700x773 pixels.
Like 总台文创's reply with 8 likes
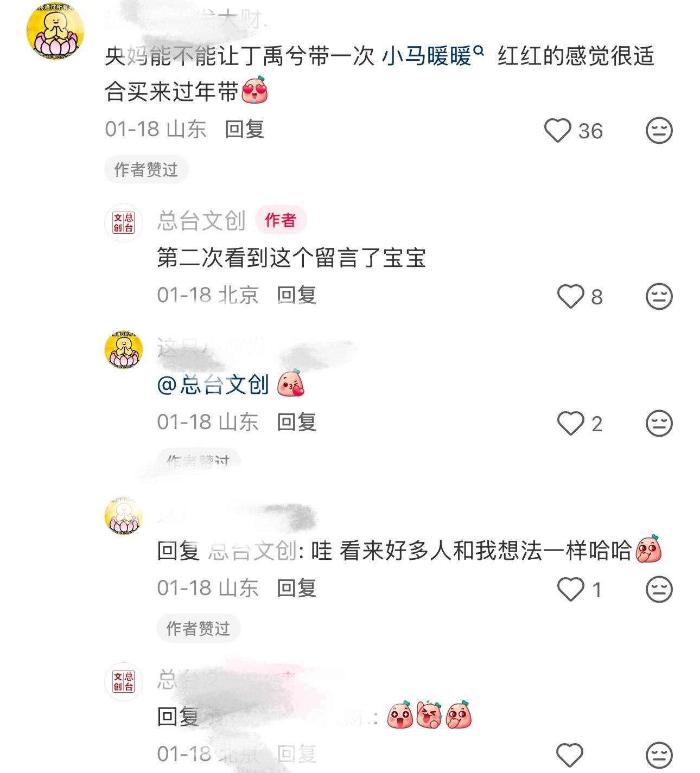coord(571,297)
